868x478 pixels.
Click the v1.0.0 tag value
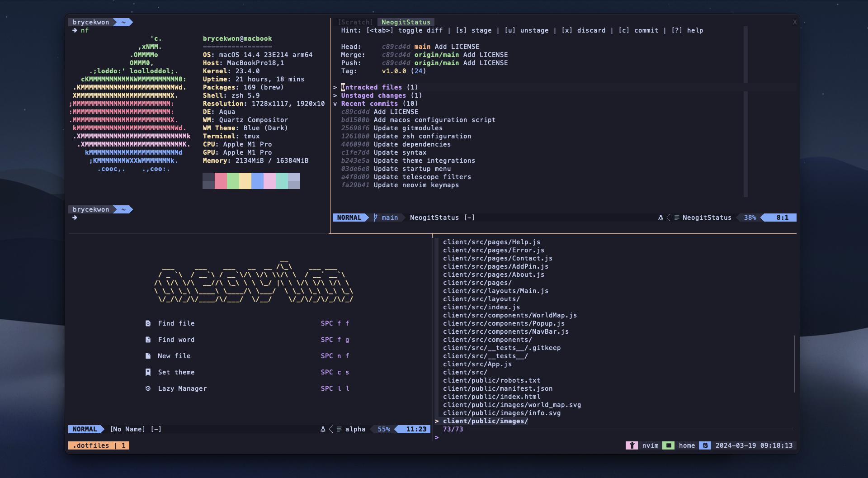pos(394,71)
